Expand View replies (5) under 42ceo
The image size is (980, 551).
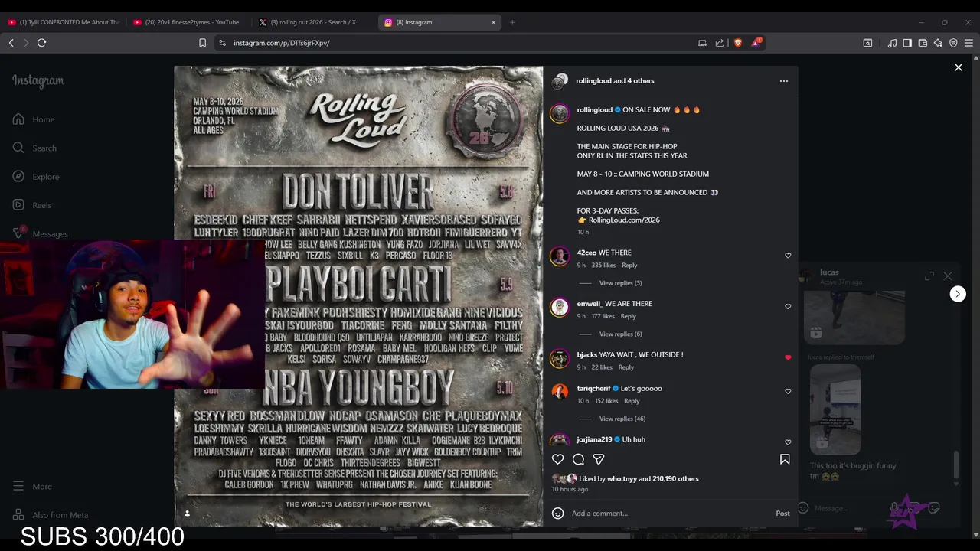pyautogui.click(x=620, y=283)
